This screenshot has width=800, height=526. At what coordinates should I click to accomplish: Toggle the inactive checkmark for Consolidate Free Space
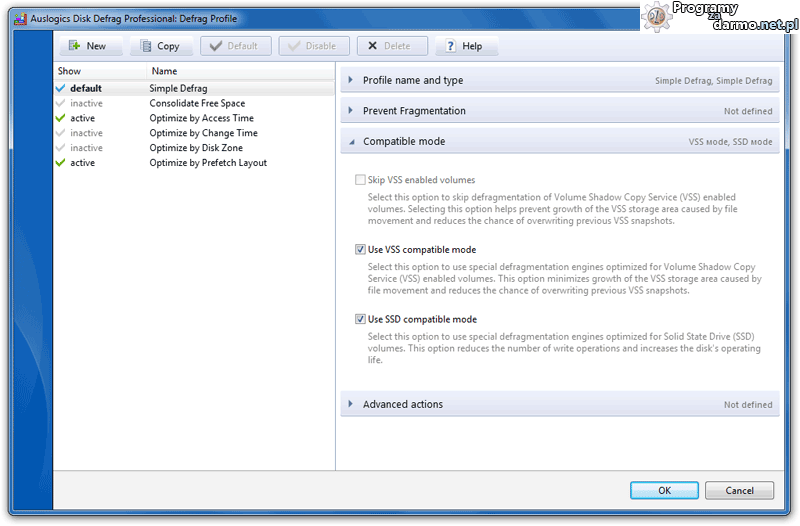[61, 104]
